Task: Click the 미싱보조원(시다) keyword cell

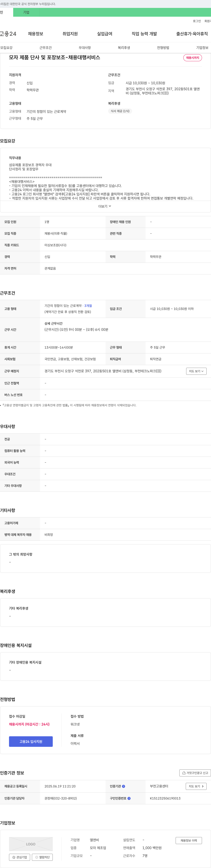Action: point(55,245)
